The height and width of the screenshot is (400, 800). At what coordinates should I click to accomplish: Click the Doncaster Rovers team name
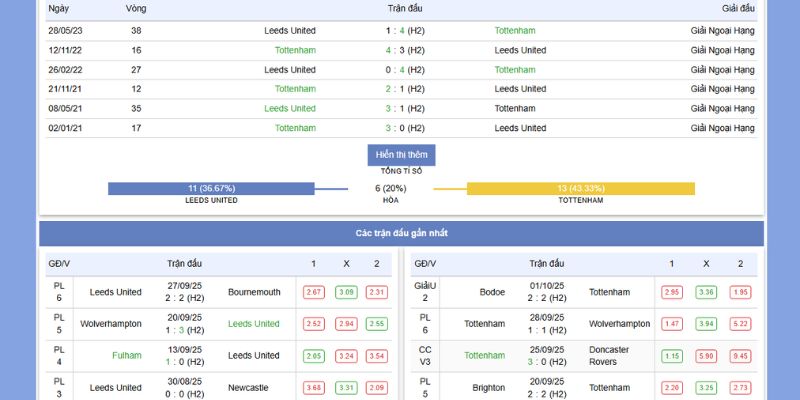(609, 355)
